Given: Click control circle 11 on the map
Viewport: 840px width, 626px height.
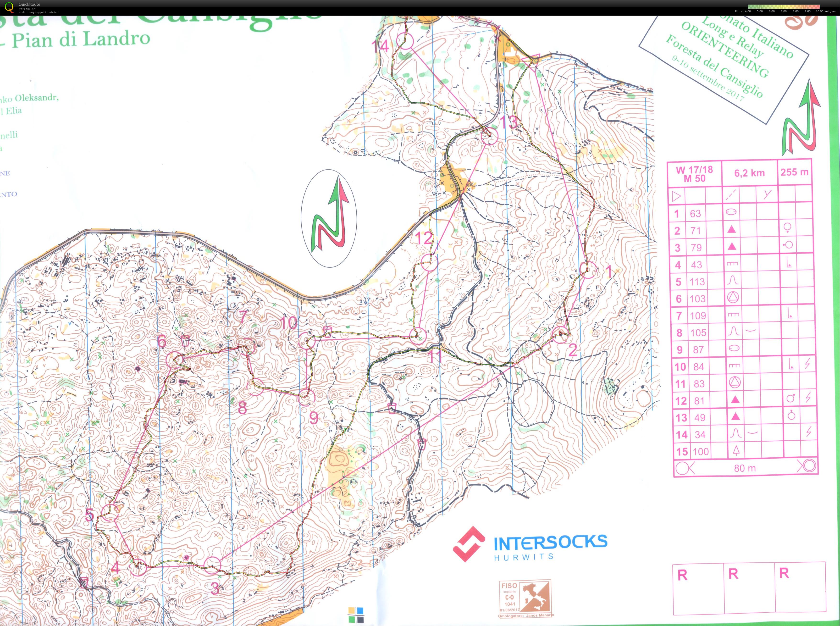Looking at the screenshot, I should [x=418, y=337].
